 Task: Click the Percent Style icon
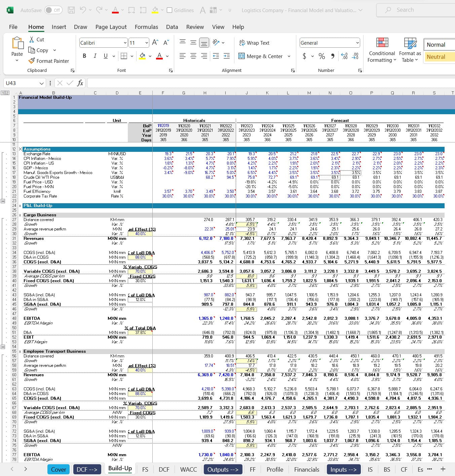pyautogui.click(x=322, y=56)
